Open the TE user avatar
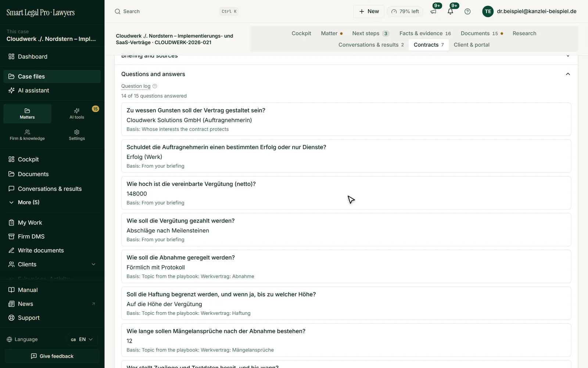Screen dimensions: 588x368 point(488,11)
